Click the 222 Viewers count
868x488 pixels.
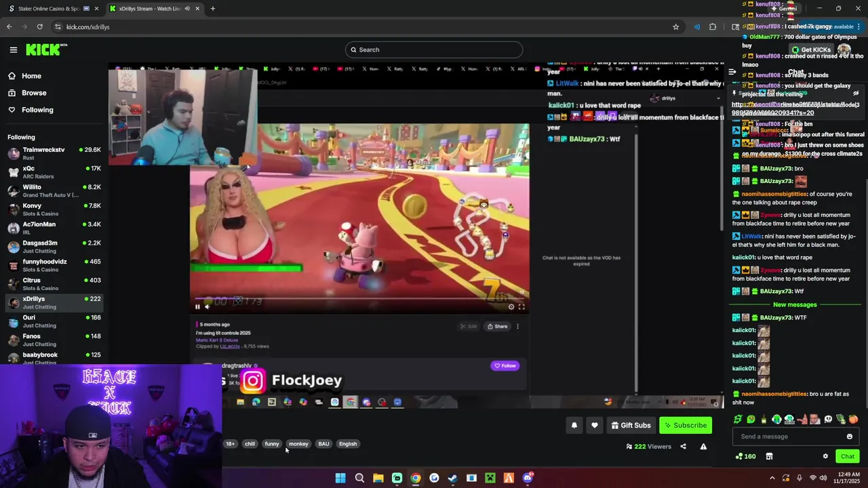point(648,446)
